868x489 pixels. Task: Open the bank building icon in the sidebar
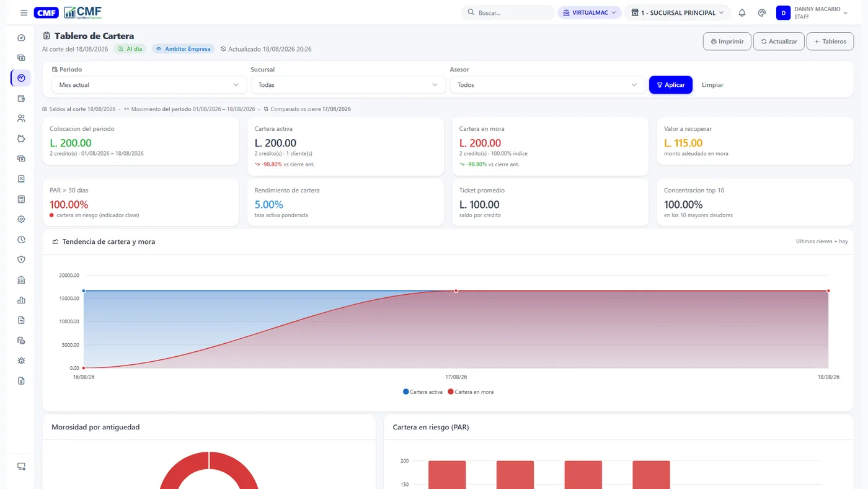pyautogui.click(x=21, y=280)
